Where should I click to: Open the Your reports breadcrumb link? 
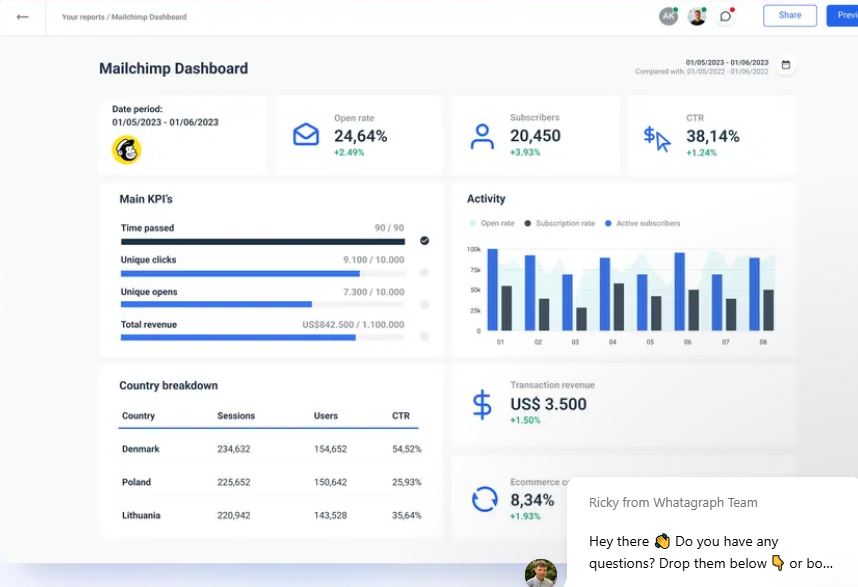(x=83, y=17)
